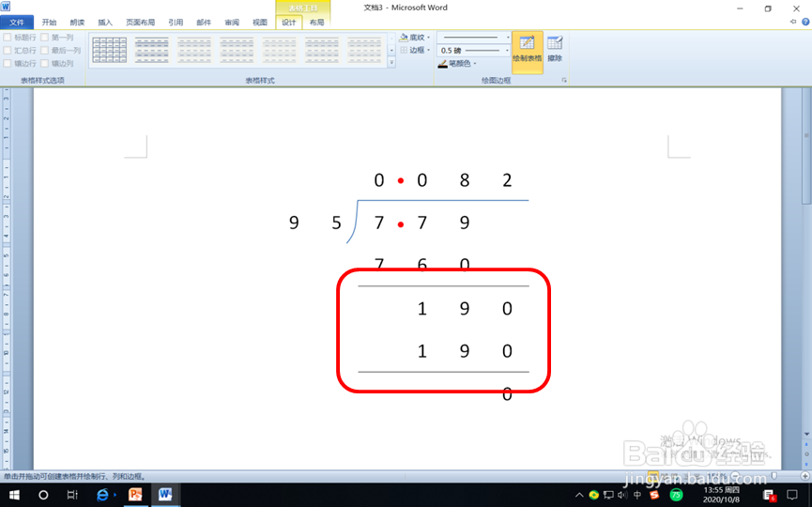Click the zoom in plus button
The width and height of the screenshot is (812, 507).
pos(805,475)
